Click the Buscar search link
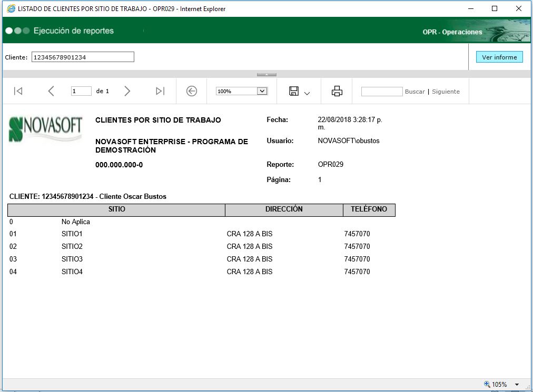The image size is (533, 392). 414,92
